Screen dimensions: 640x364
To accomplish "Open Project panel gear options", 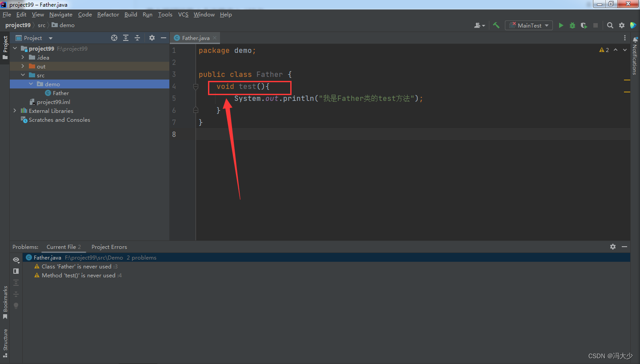I will point(152,38).
